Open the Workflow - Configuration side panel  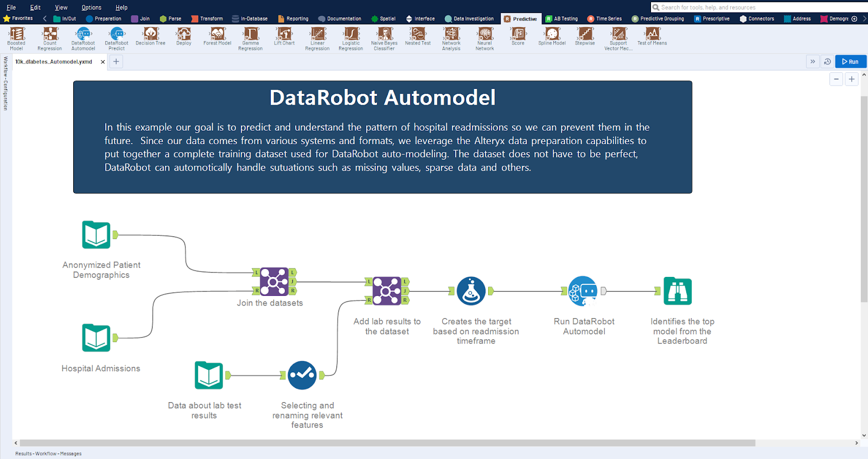tap(5, 83)
